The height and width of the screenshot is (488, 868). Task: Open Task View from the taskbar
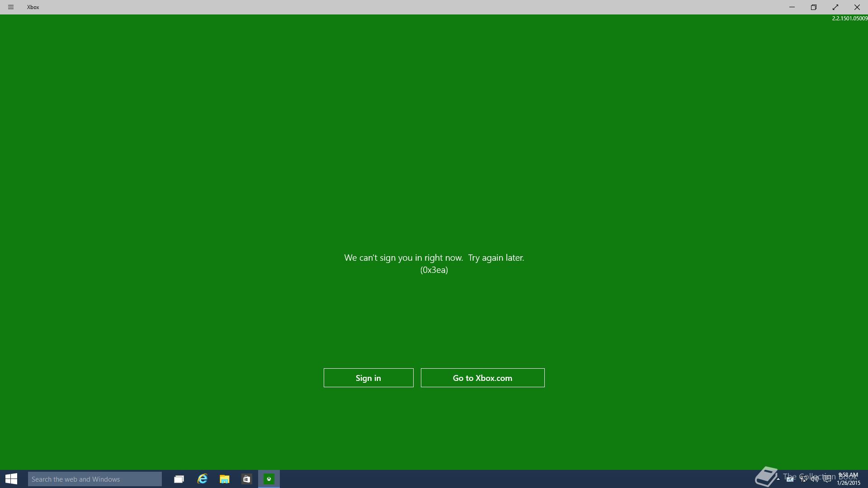click(x=179, y=479)
